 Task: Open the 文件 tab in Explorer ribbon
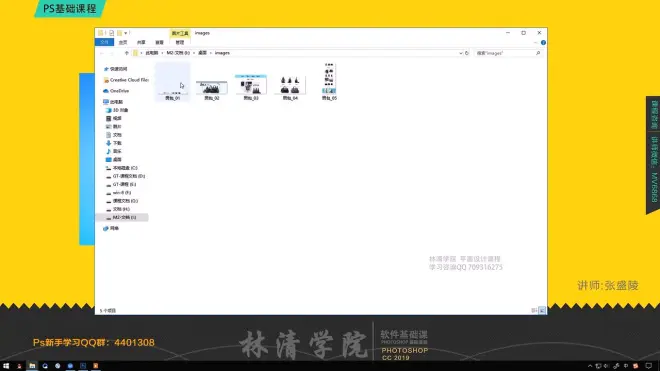[104, 42]
